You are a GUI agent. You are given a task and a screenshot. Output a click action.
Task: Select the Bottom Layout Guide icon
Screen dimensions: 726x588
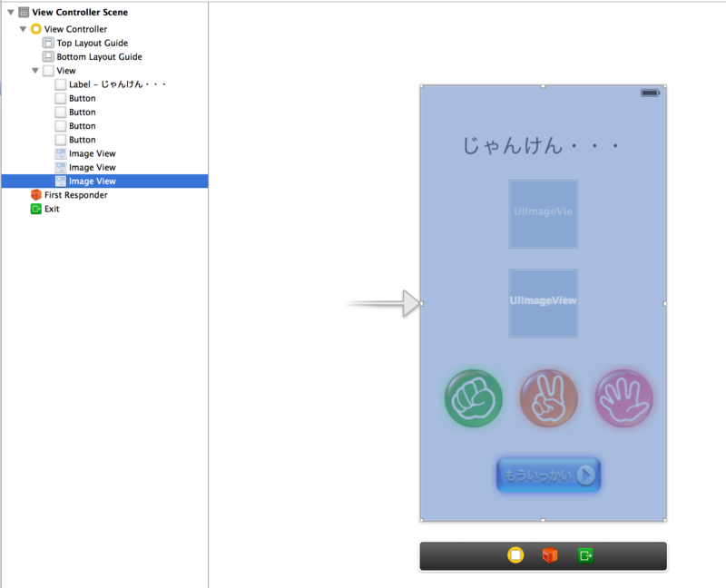[x=48, y=57]
